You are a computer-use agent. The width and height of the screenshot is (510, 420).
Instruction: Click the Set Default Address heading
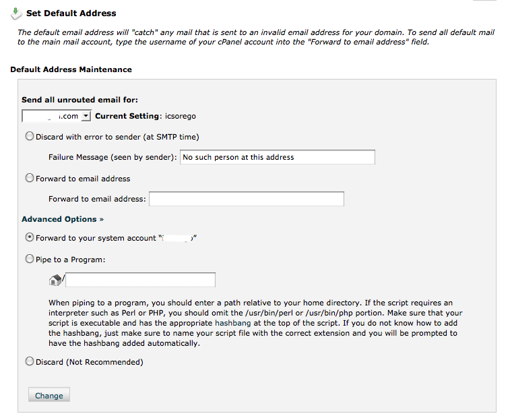click(71, 13)
